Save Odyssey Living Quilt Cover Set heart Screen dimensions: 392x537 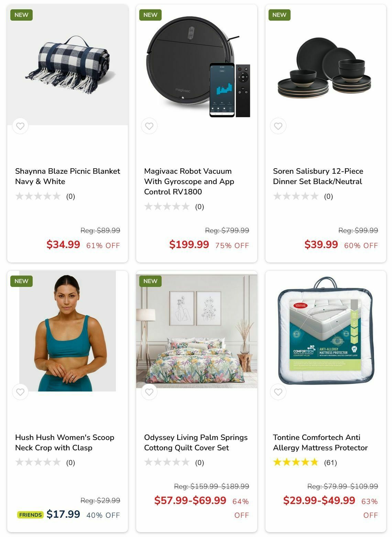pyautogui.click(x=149, y=392)
